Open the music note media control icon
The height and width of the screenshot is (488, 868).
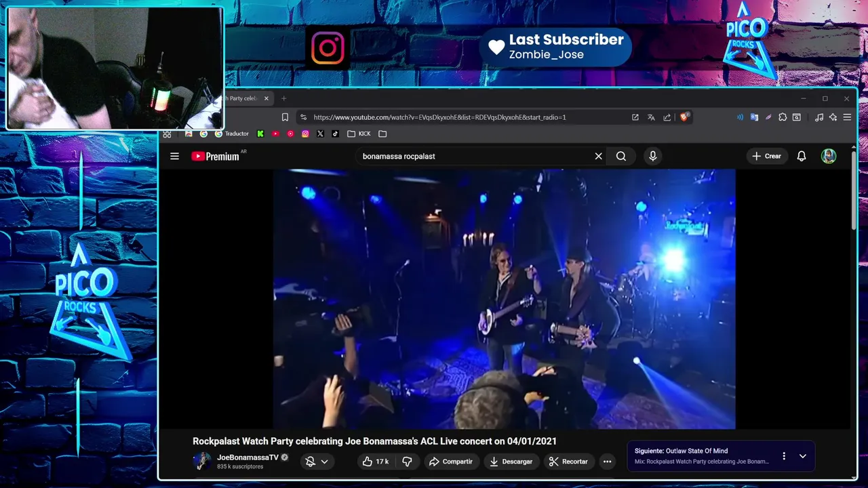coord(819,117)
